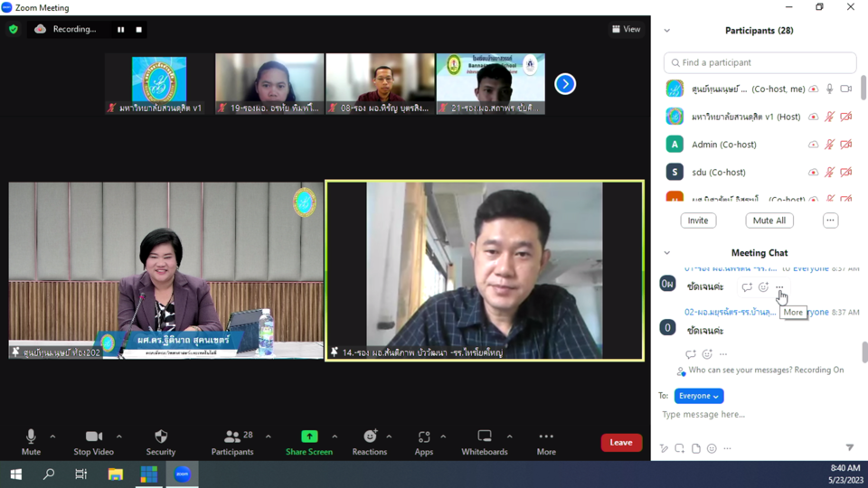Send the chat message
The width and height of the screenshot is (868, 488).
point(850,447)
